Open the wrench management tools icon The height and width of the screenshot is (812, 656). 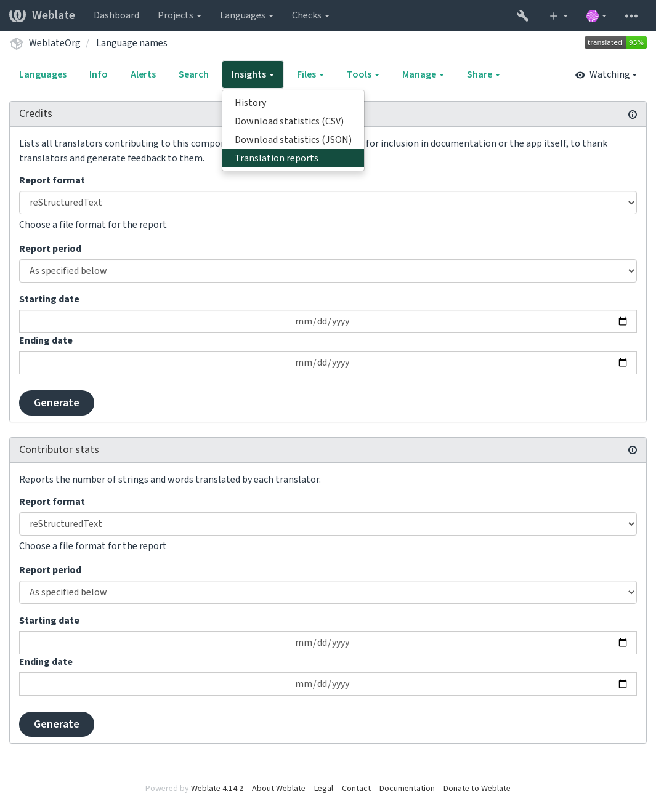pos(522,16)
